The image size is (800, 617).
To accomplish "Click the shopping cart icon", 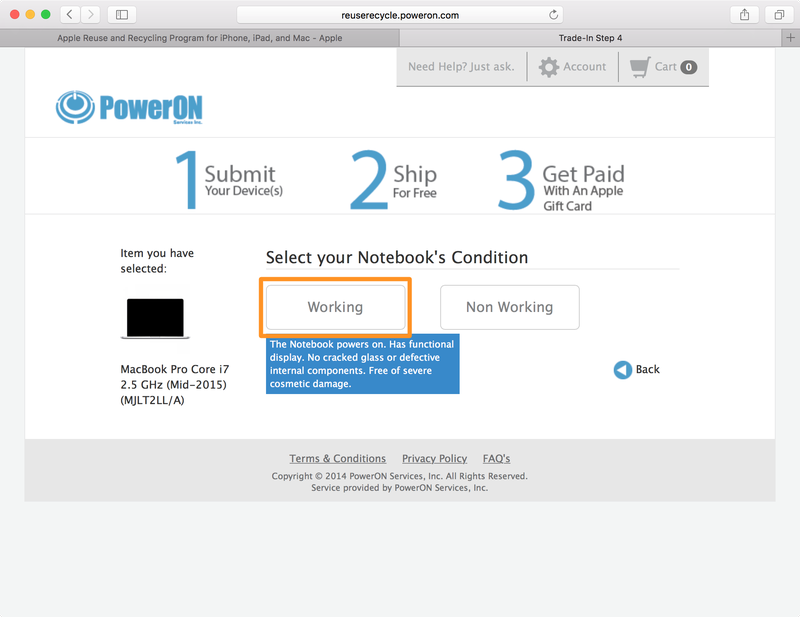I will pyautogui.click(x=640, y=67).
